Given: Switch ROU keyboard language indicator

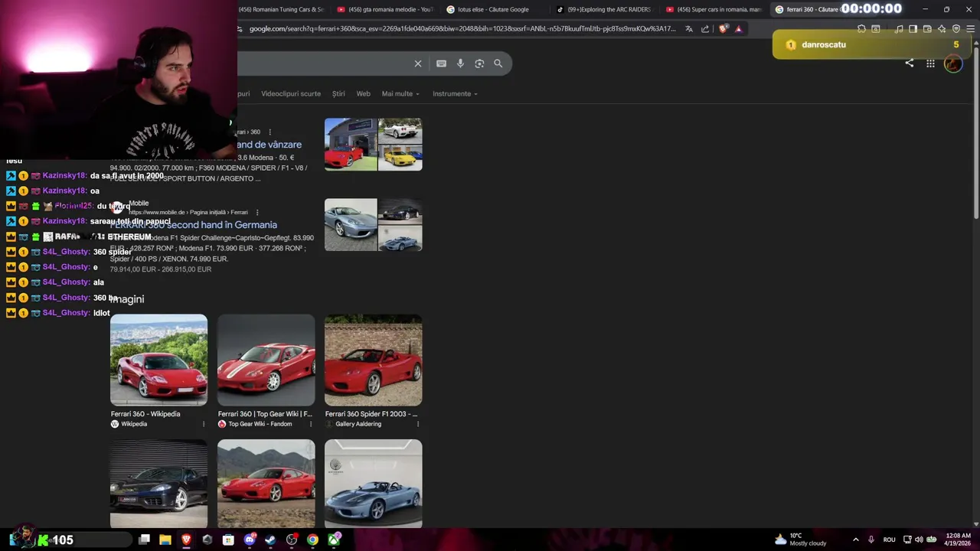Looking at the screenshot, I should click(x=889, y=540).
